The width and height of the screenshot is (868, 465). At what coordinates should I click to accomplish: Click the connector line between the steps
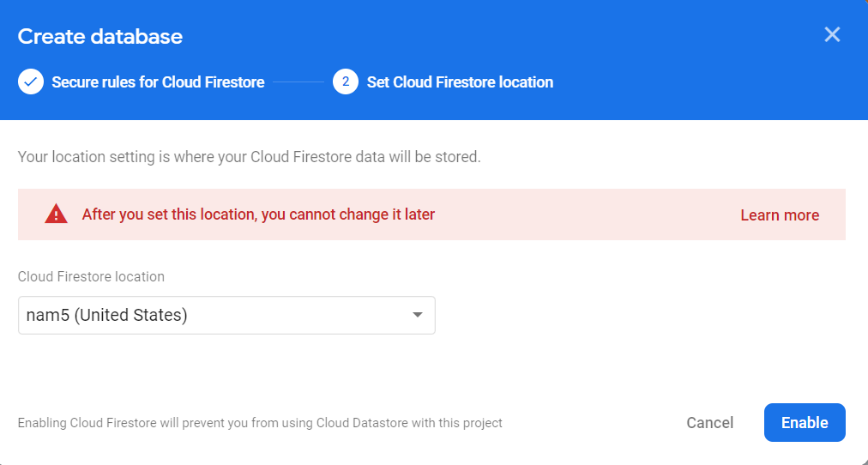click(x=298, y=82)
